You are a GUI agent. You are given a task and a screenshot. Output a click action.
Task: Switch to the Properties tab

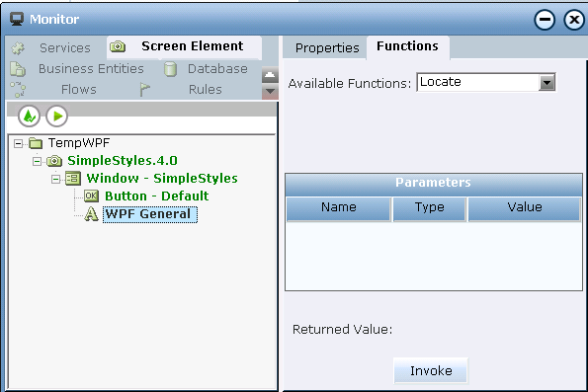[327, 48]
